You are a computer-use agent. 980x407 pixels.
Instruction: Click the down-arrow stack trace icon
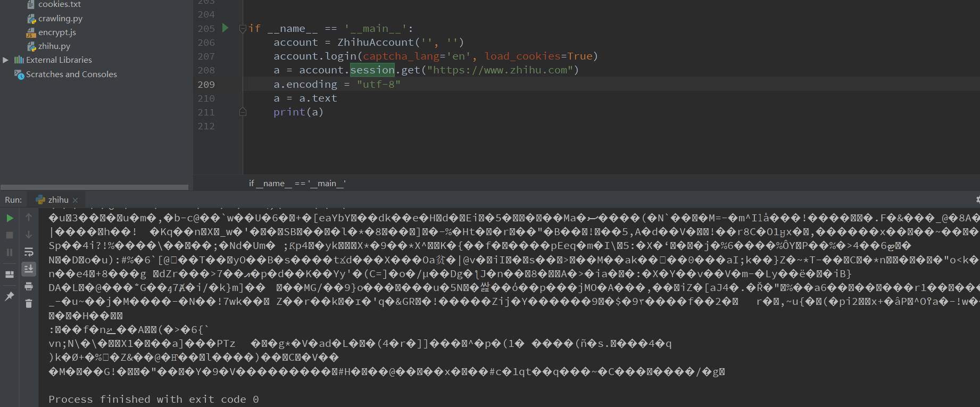[29, 235]
